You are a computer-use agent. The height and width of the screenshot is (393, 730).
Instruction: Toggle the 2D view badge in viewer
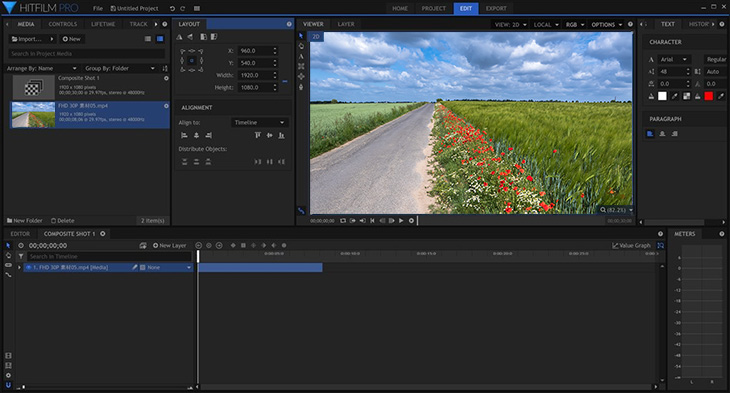coord(316,36)
